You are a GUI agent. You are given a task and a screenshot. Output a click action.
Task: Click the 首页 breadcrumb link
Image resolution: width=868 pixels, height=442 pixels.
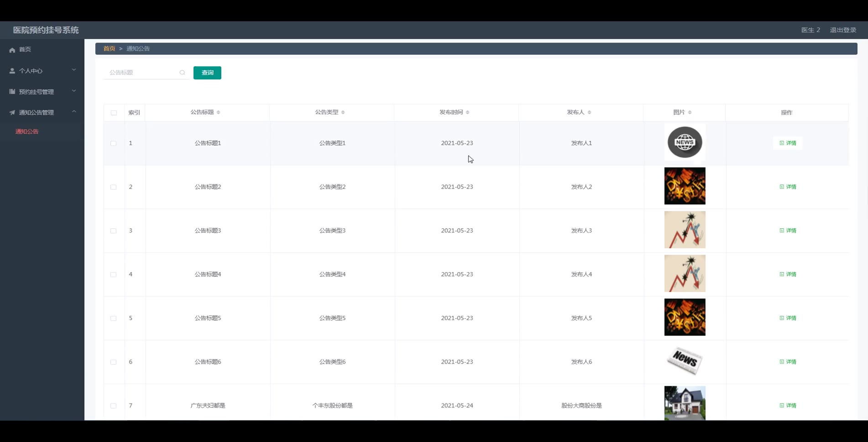(109, 48)
